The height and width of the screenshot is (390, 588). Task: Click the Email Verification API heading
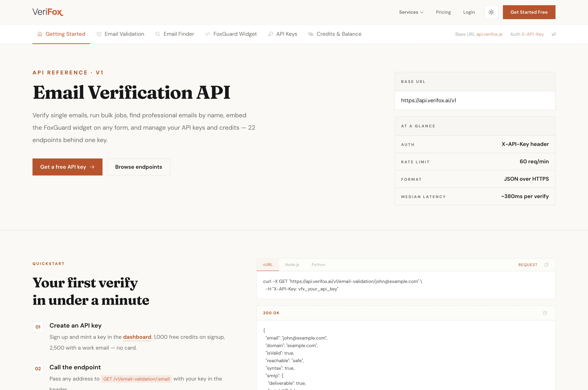click(x=132, y=93)
